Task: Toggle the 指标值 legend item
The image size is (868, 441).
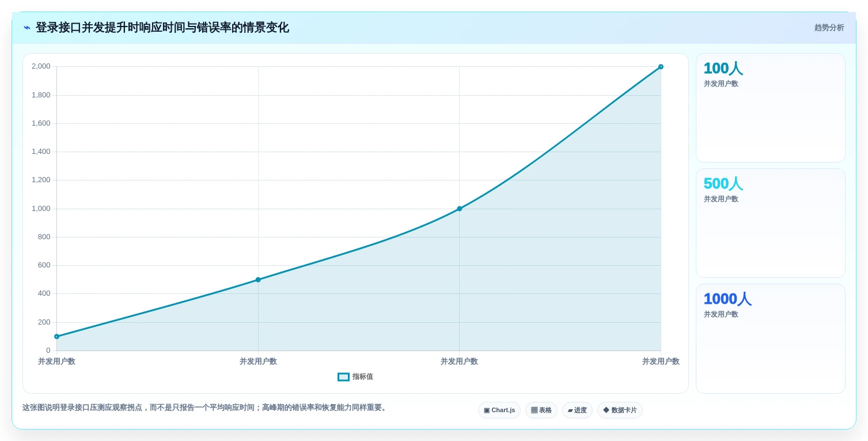Action: point(355,376)
